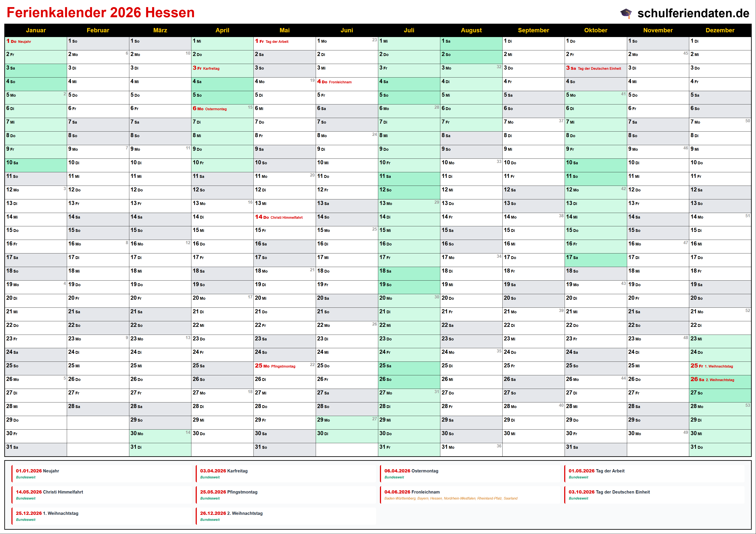Image resolution: width=756 pixels, height=534 pixels.
Task: Select the Dezember month header
Action: 720,30
